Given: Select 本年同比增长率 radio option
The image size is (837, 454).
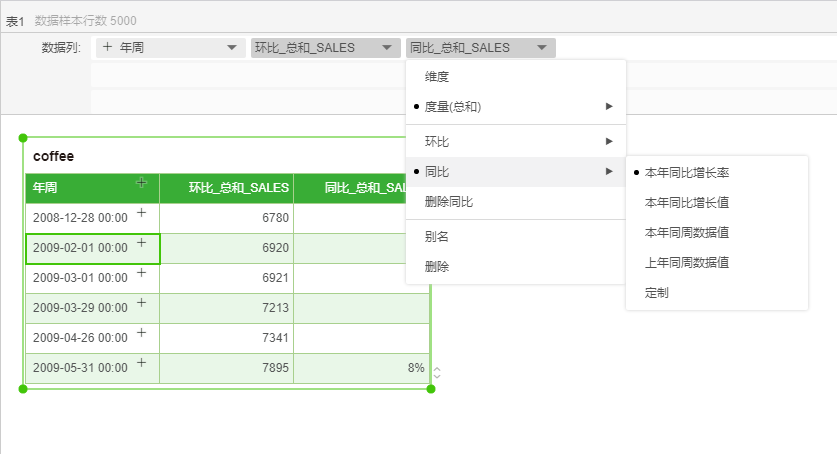Looking at the screenshot, I should pyautogui.click(x=686, y=173).
